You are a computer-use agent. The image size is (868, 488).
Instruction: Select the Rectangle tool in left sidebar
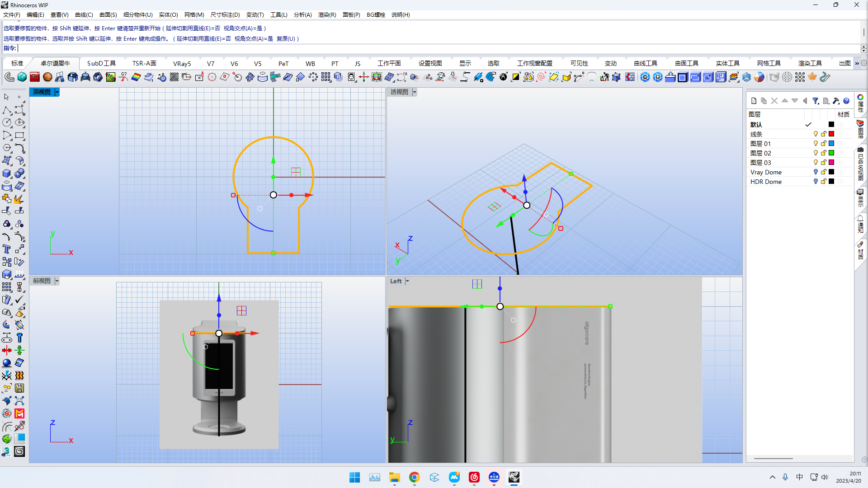click(x=19, y=136)
